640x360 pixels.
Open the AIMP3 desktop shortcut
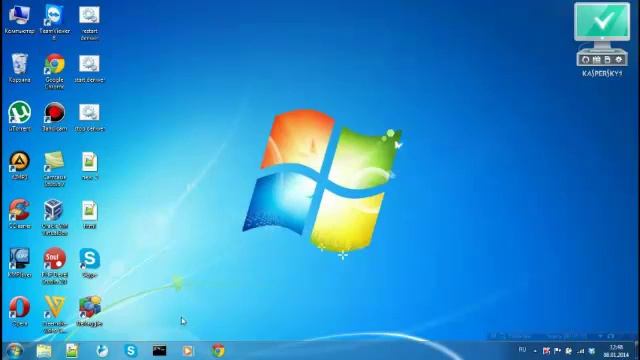(19, 166)
